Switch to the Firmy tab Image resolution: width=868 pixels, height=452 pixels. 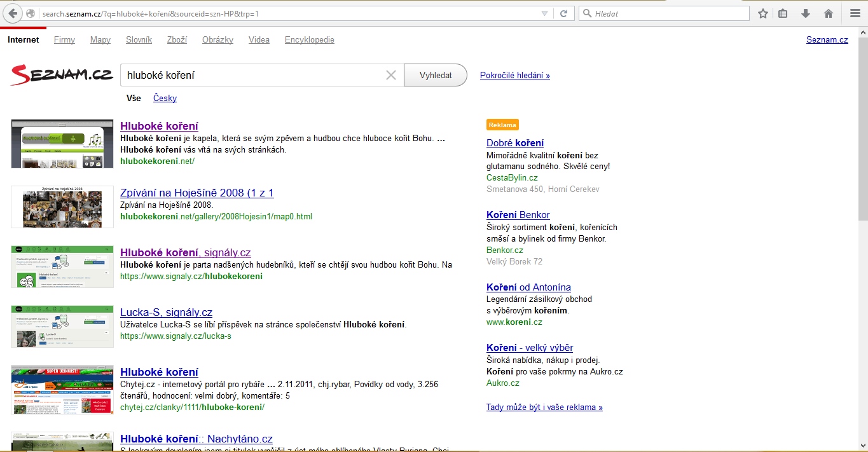tap(64, 39)
